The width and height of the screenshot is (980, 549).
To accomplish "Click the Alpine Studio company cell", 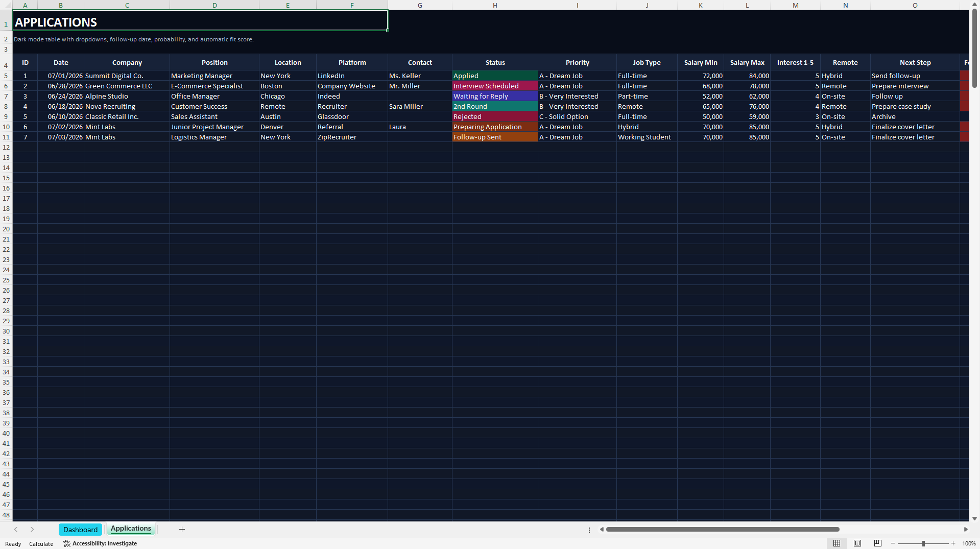I will (x=127, y=96).
